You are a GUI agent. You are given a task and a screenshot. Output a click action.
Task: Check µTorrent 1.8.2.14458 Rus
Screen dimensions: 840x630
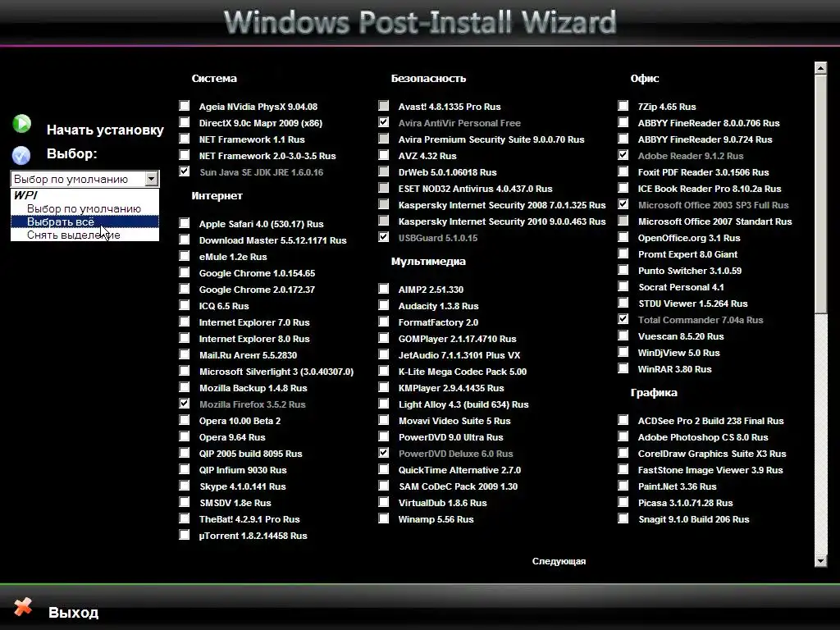click(185, 535)
